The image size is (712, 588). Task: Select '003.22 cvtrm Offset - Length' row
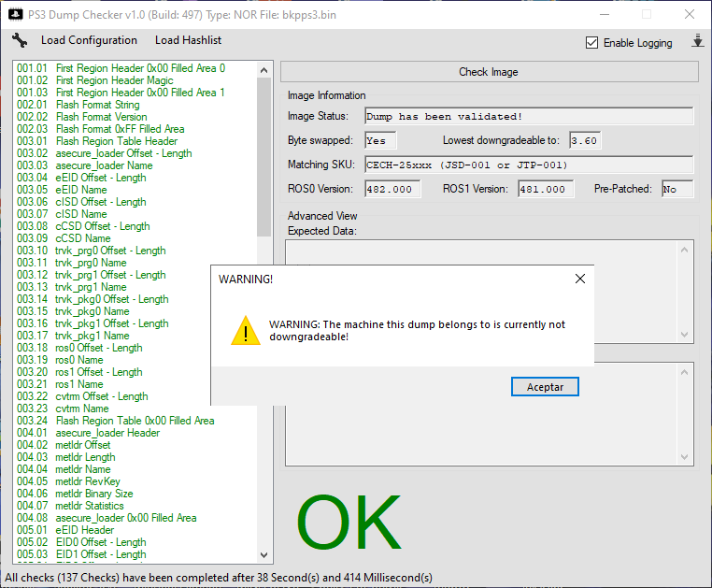pyautogui.click(x=82, y=396)
